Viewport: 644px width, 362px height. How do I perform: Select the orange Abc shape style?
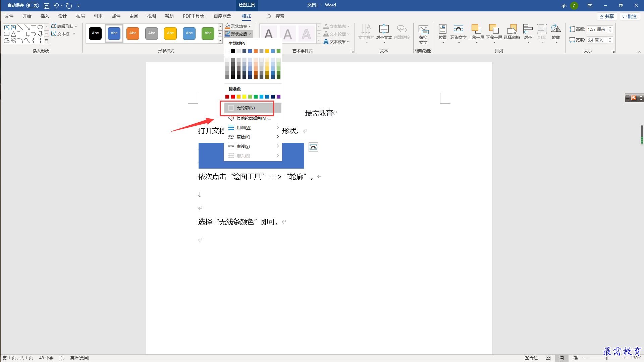pyautogui.click(x=133, y=33)
